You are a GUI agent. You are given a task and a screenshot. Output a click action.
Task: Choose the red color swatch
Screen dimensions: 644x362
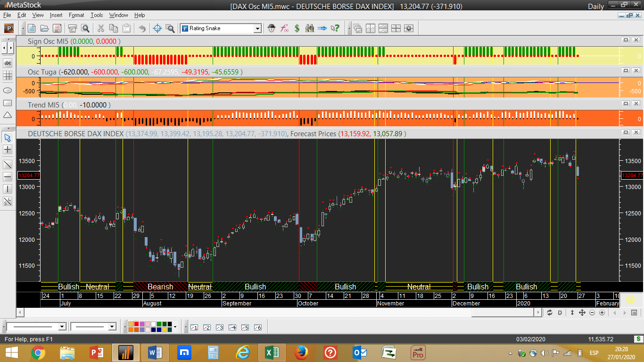[136, 324]
